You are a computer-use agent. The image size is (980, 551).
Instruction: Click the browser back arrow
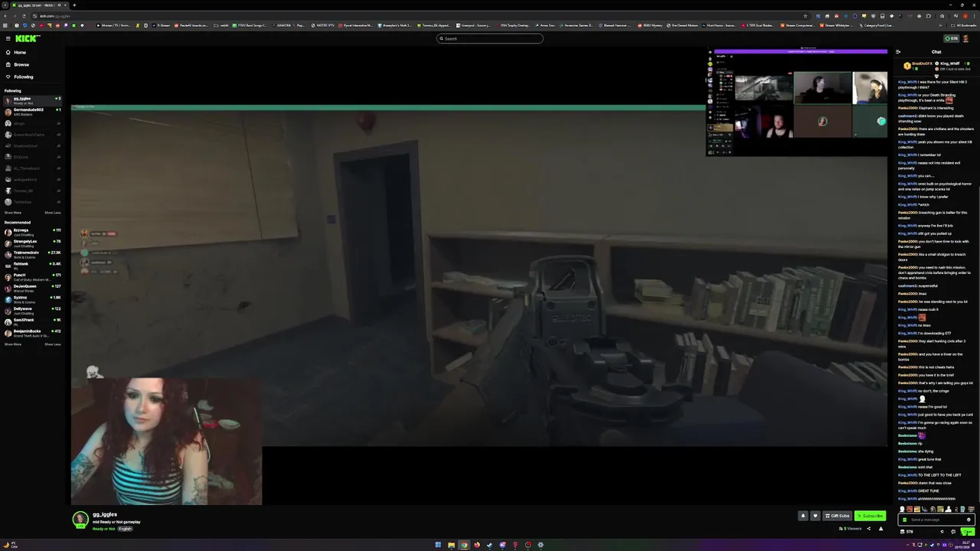[x=5, y=15]
